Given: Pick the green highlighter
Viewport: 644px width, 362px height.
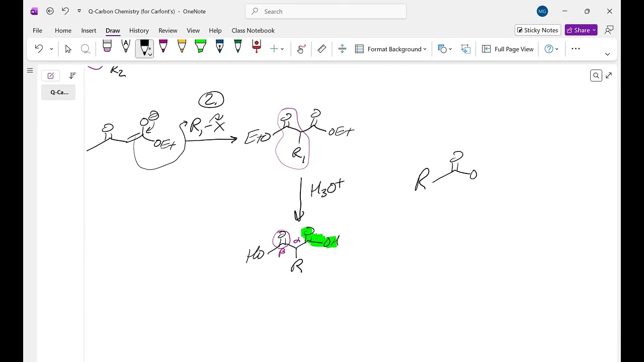Looking at the screenshot, I should tap(200, 47).
